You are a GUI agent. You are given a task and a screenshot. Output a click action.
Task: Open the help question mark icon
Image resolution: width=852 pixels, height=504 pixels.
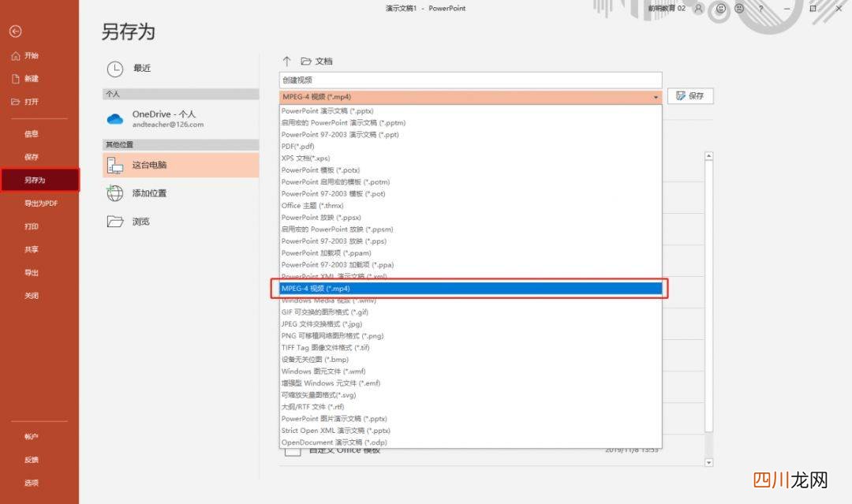click(x=760, y=9)
